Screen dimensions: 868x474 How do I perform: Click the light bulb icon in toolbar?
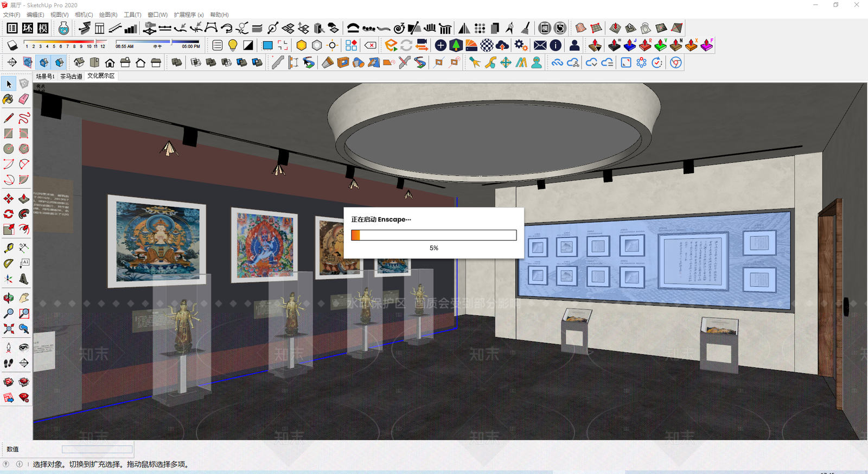pyautogui.click(x=233, y=45)
